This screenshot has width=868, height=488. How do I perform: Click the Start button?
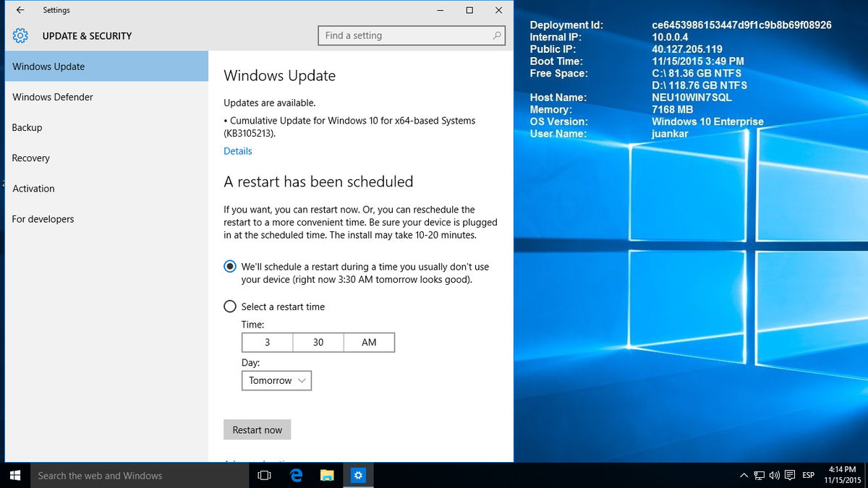[x=14, y=475]
